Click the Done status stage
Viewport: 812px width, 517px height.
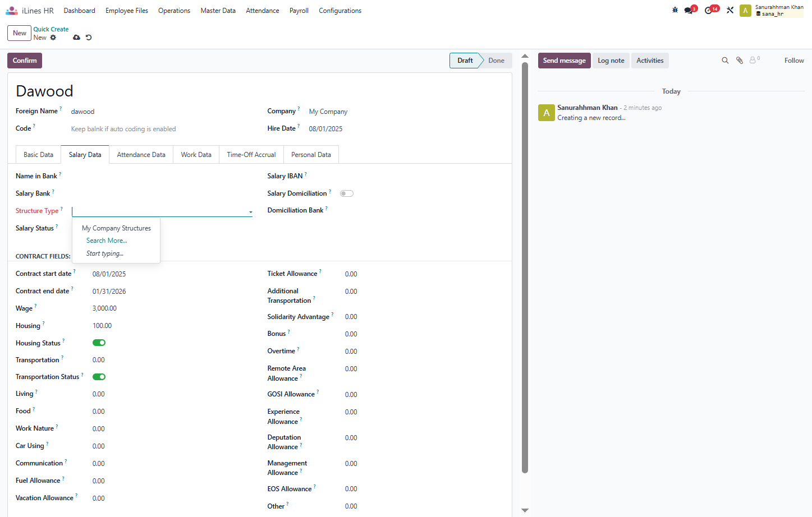click(496, 61)
